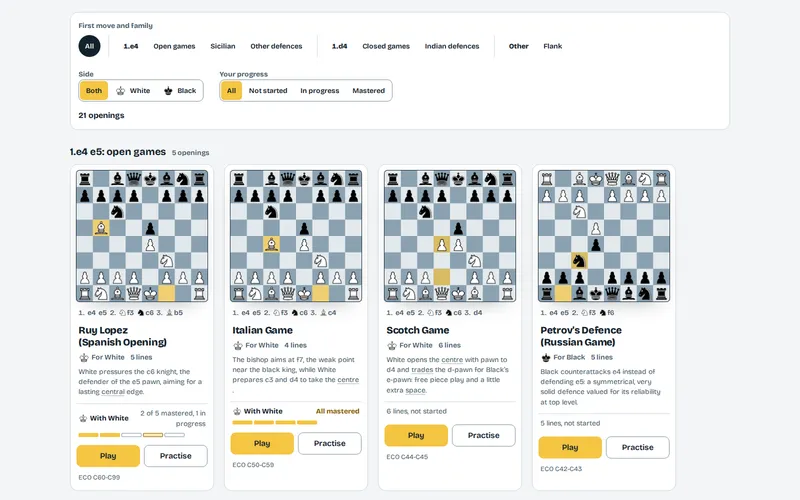Show In progress openings
Image resolution: width=800 pixels, height=500 pixels.
pos(319,90)
